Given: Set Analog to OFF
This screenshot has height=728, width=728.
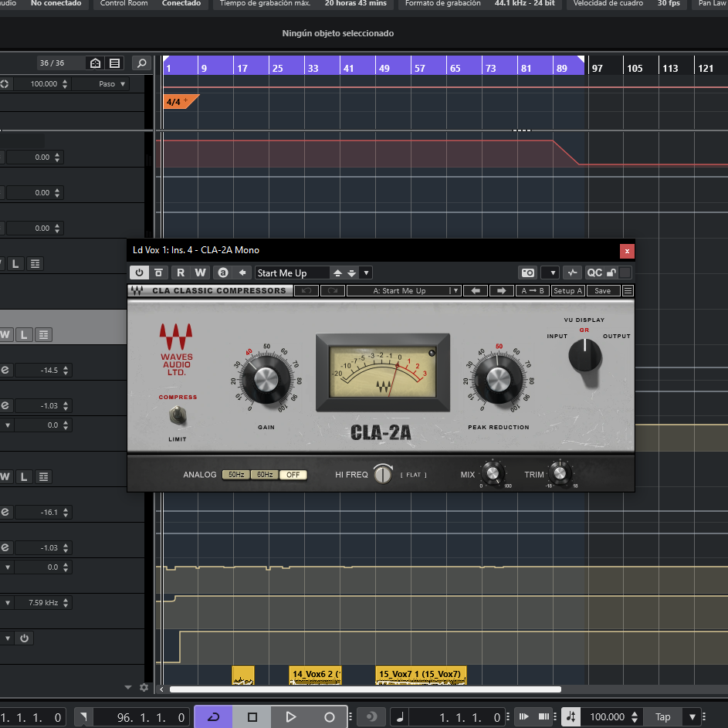Looking at the screenshot, I should tap(293, 475).
